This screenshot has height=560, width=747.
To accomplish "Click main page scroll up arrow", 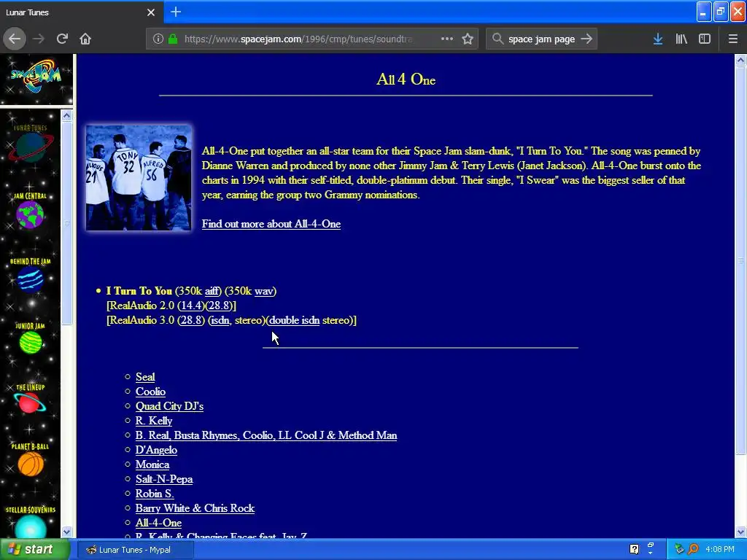I will pos(741,60).
